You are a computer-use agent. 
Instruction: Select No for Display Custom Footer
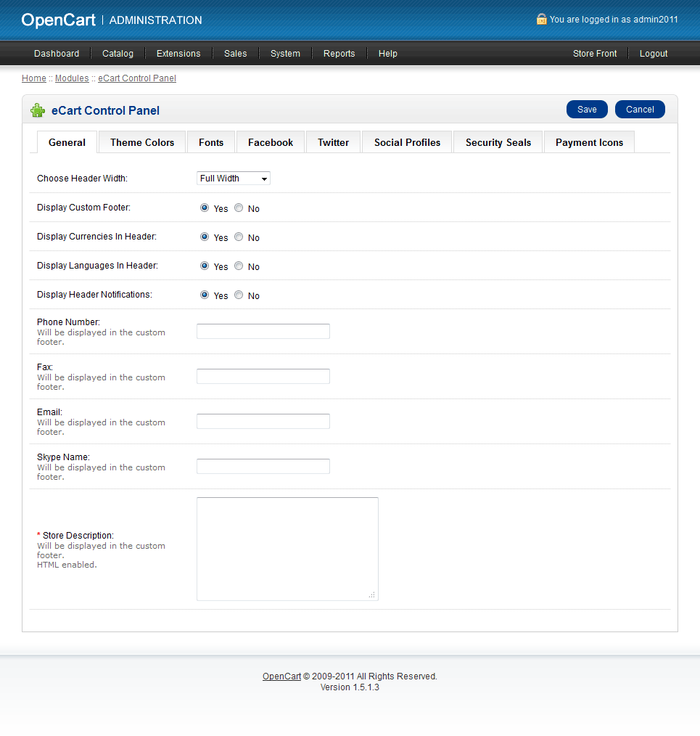tap(239, 208)
